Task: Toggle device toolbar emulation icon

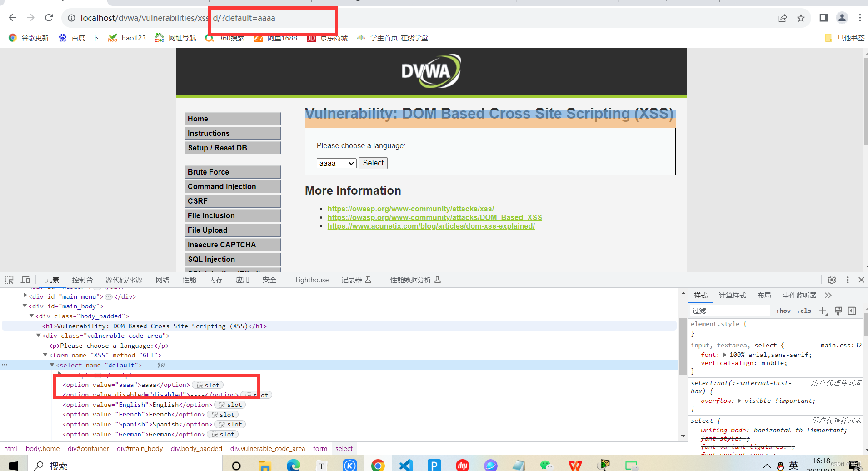Action: point(25,280)
